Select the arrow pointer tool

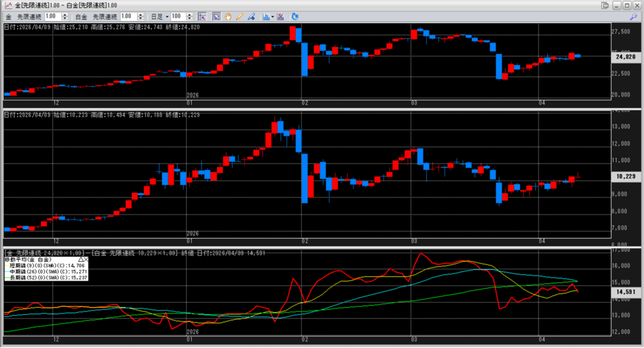[x=216, y=17]
